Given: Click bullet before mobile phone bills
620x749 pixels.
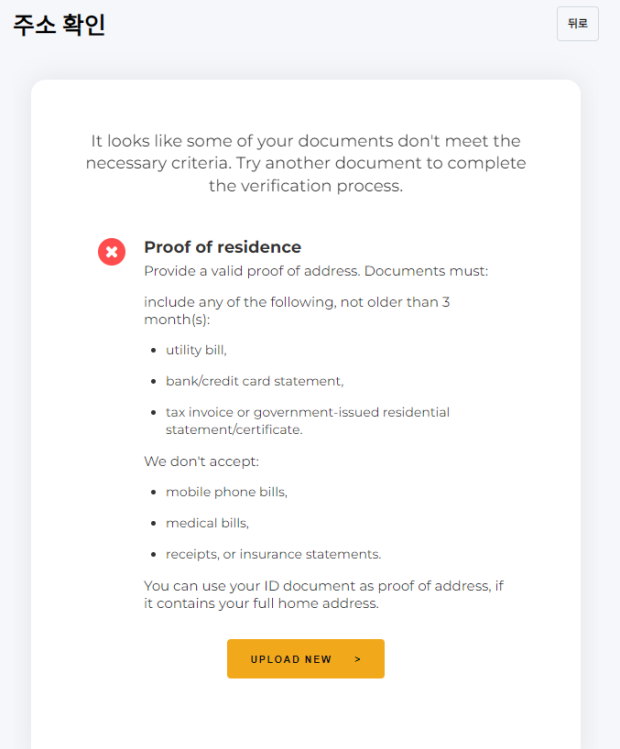Looking at the screenshot, I should tap(153, 492).
